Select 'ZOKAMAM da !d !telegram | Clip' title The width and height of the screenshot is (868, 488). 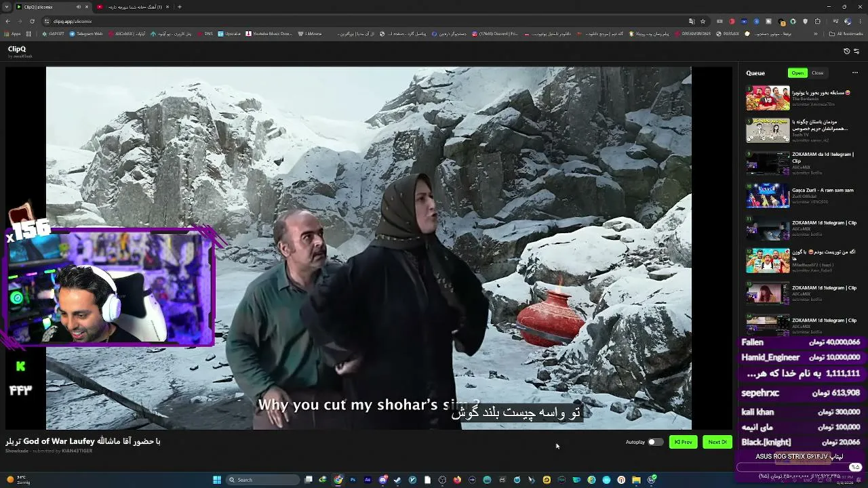[823, 157]
